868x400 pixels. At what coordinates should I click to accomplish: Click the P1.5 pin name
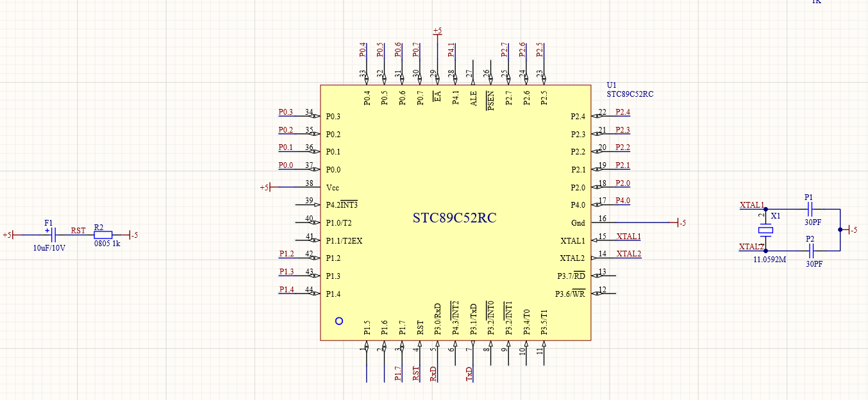(x=367, y=328)
